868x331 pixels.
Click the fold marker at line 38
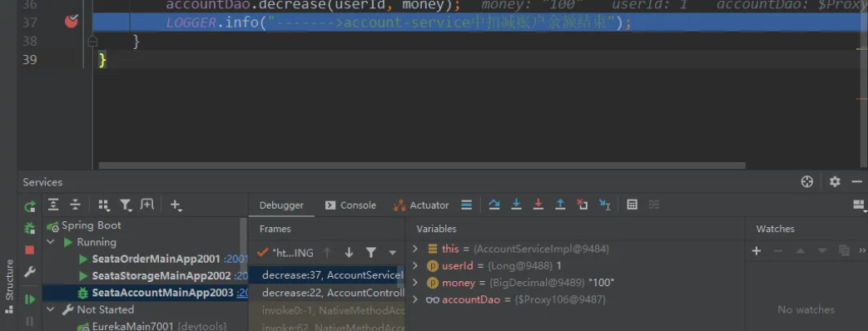click(x=92, y=41)
